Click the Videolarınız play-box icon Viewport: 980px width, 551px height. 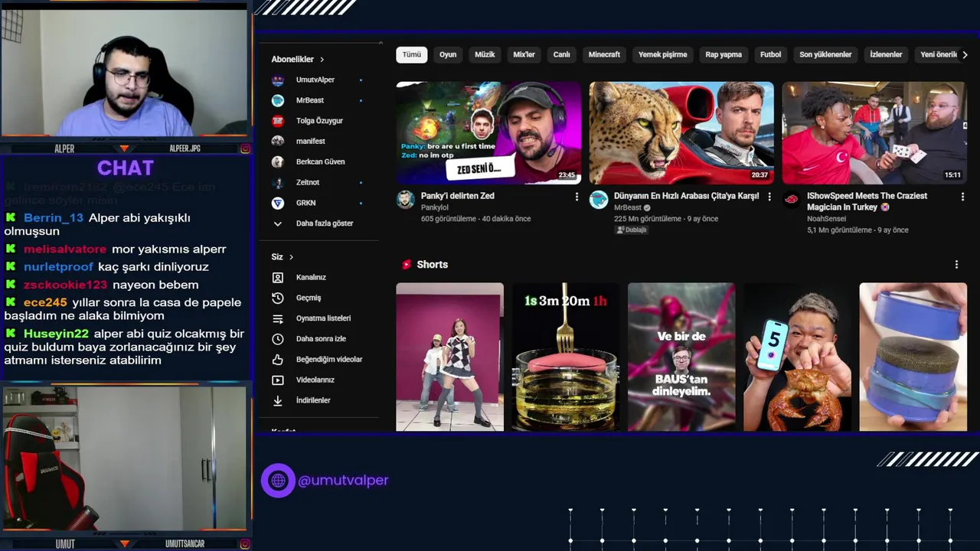[278, 380]
